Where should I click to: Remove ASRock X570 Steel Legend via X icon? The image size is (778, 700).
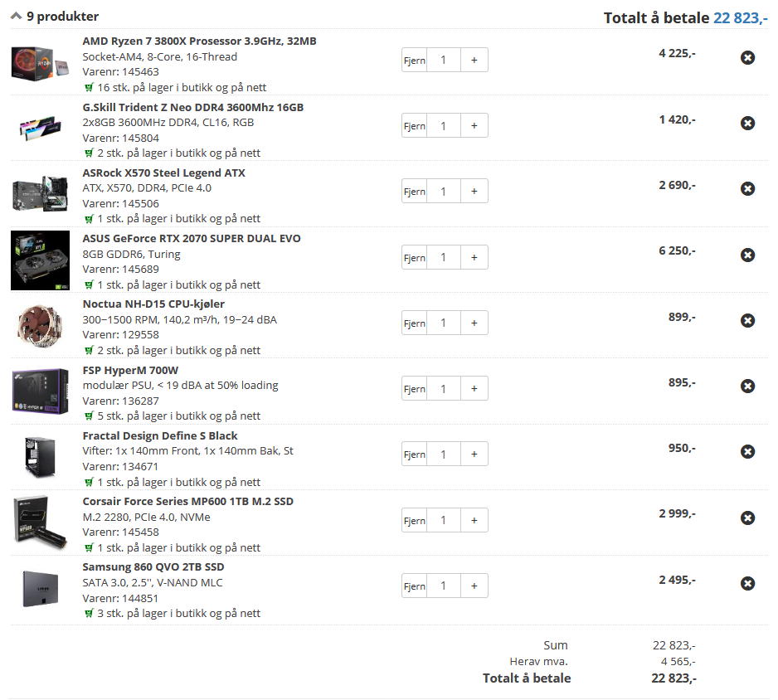[747, 188]
